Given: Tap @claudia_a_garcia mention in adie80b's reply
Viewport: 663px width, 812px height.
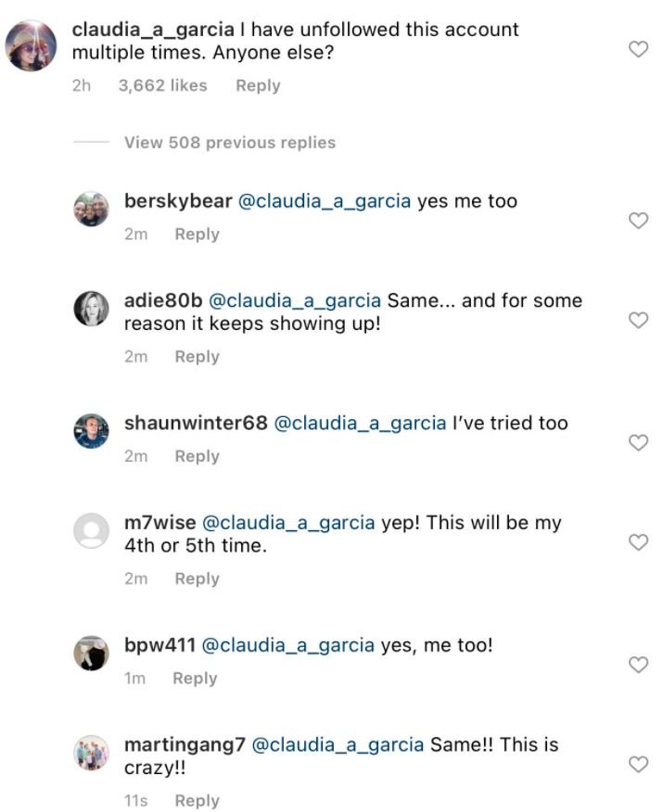Looking at the screenshot, I should (295, 300).
